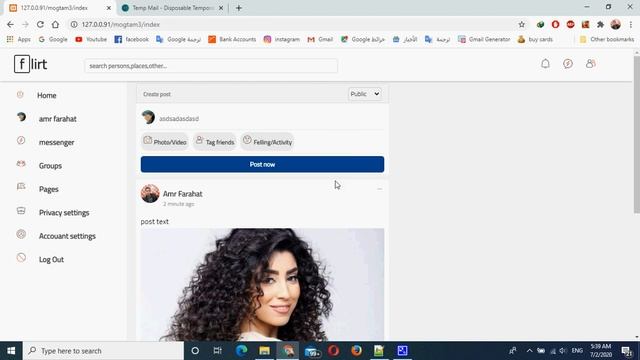Open File Explorer from taskbar

(264, 351)
